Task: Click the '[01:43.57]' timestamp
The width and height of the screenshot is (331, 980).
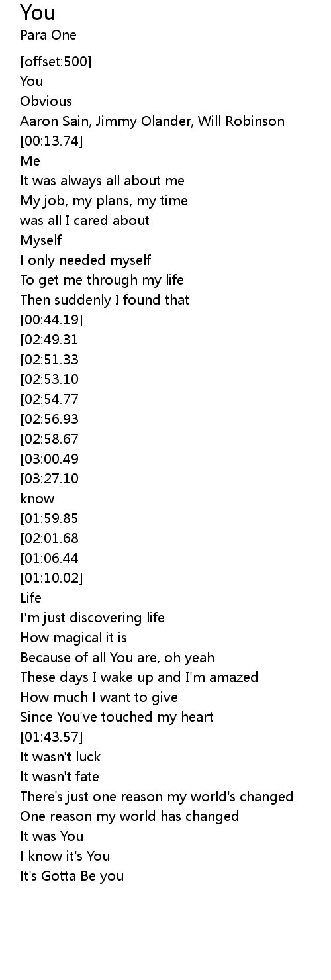Action: click(x=52, y=737)
